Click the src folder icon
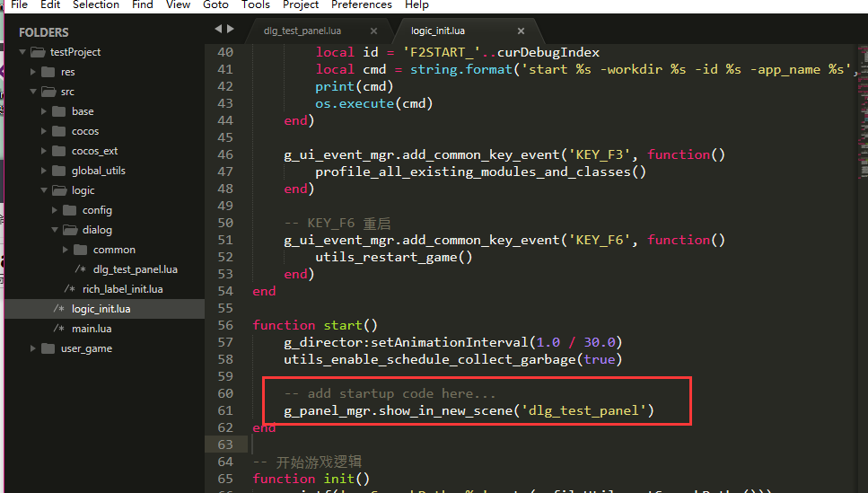The width and height of the screenshot is (868, 493). pyautogui.click(x=48, y=92)
